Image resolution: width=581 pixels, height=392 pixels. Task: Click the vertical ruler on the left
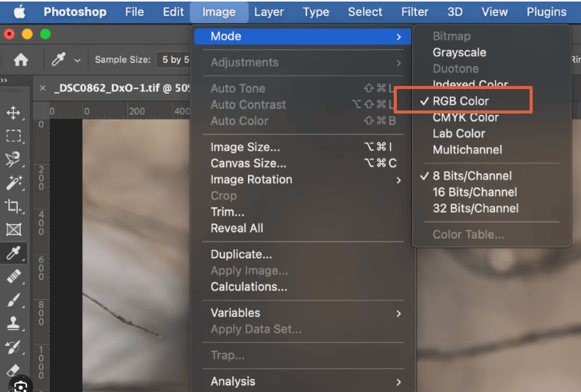point(41,255)
